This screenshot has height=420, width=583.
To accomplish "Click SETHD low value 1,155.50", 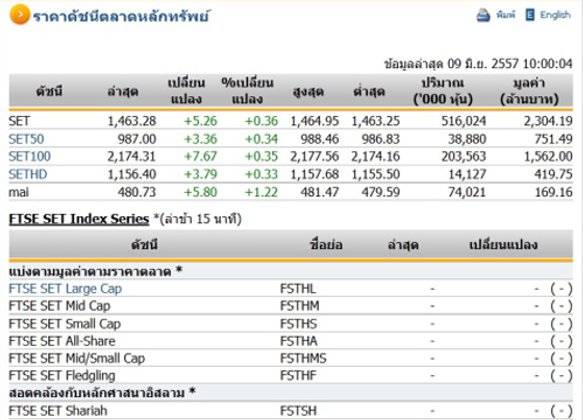I will coord(376,174).
